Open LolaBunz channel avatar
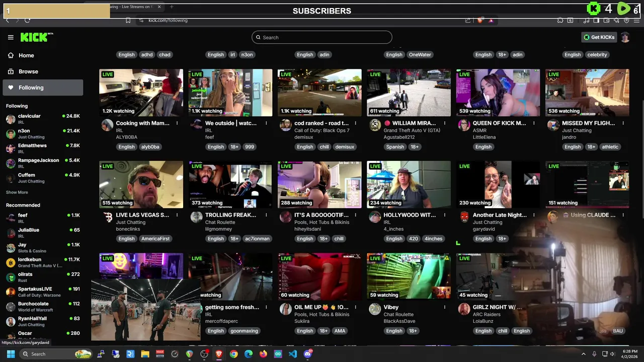This screenshot has width=644, height=362. click(464, 309)
